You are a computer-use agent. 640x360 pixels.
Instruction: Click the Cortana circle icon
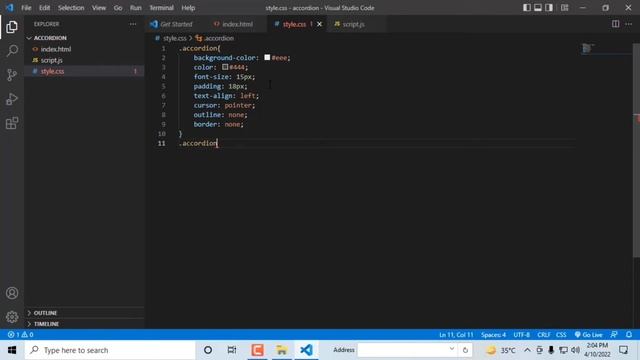click(x=208, y=350)
